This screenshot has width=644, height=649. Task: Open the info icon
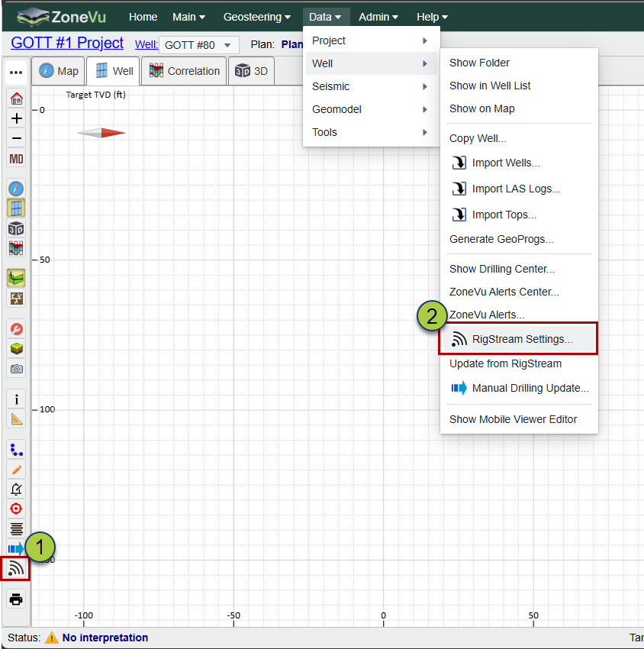(x=16, y=399)
